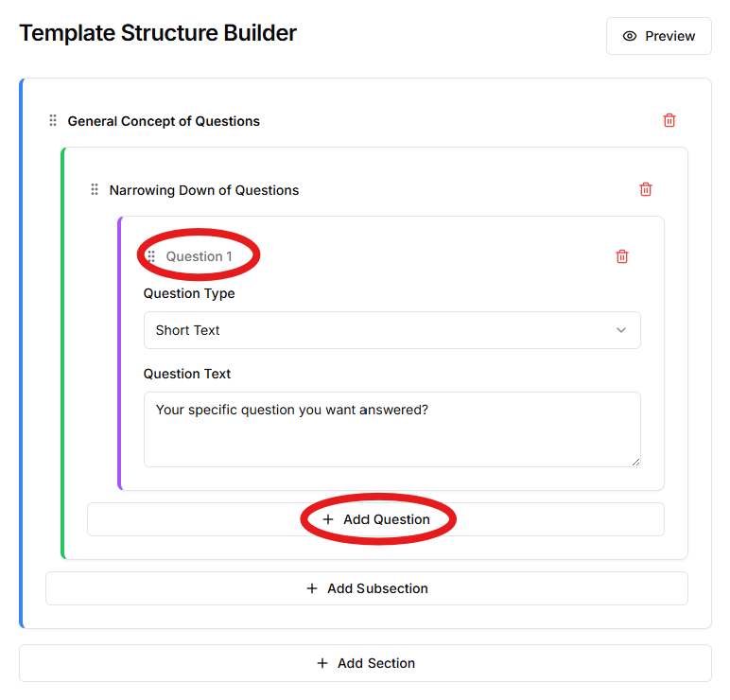Open the Question Type dropdown showing Short Text
The height and width of the screenshot is (700, 730).
(x=391, y=330)
